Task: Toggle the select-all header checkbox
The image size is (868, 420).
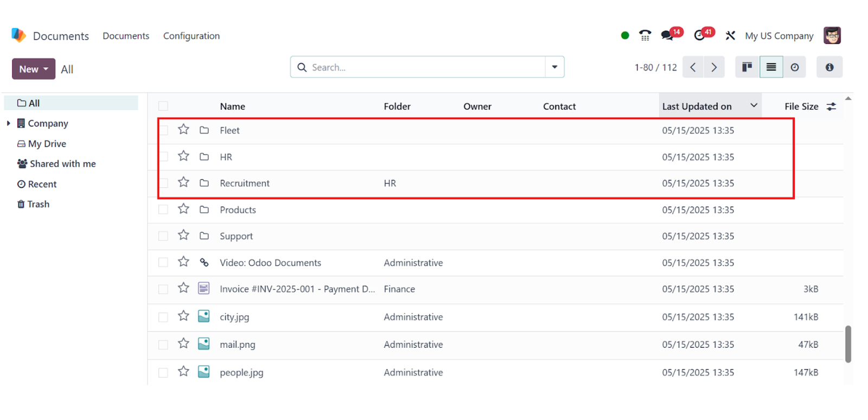Action: click(x=163, y=106)
